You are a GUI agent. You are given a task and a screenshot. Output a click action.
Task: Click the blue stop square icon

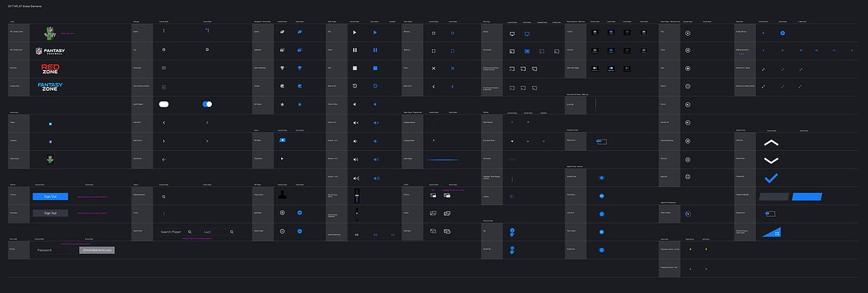click(x=375, y=68)
